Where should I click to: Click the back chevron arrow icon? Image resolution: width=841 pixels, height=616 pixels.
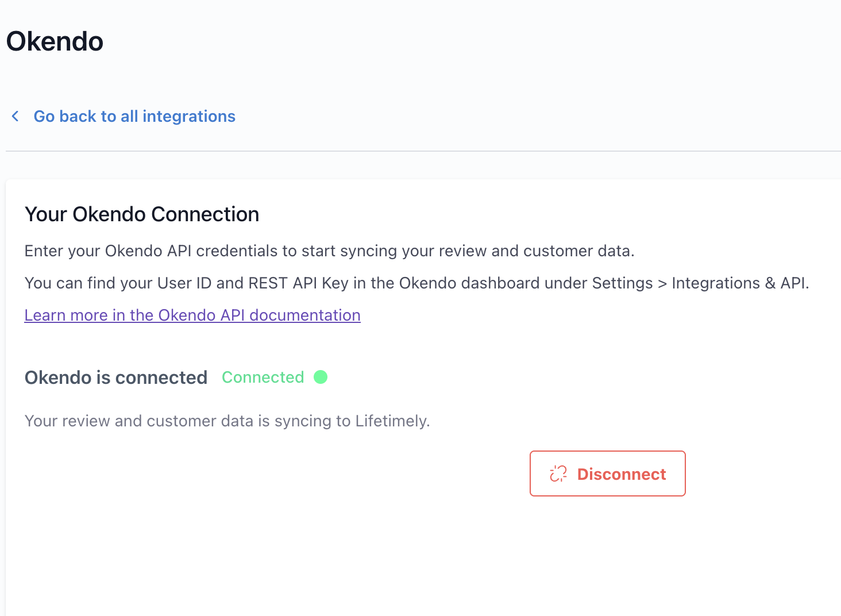(x=16, y=117)
